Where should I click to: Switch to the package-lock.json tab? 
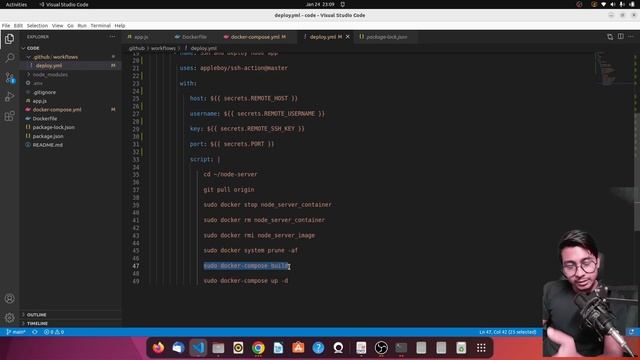tap(386, 37)
